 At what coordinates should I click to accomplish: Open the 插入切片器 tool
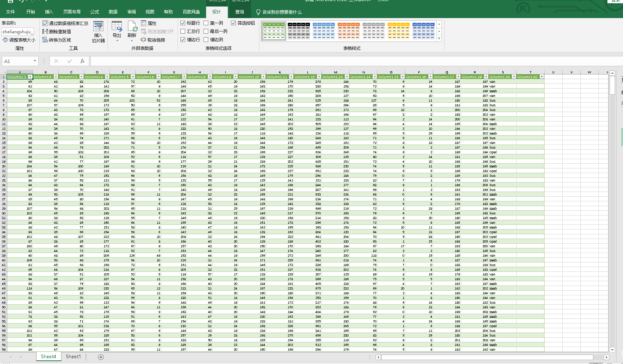(x=98, y=32)
